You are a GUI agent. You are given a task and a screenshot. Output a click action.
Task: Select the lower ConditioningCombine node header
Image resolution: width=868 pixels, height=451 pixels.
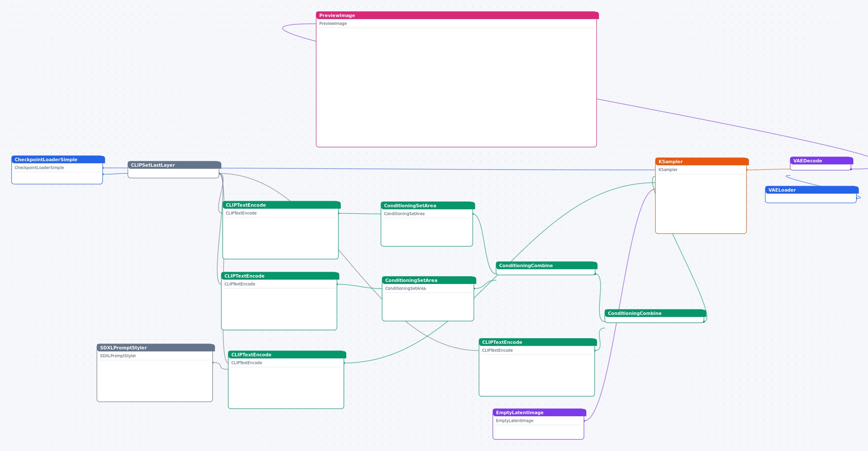(x=655, y=313)
